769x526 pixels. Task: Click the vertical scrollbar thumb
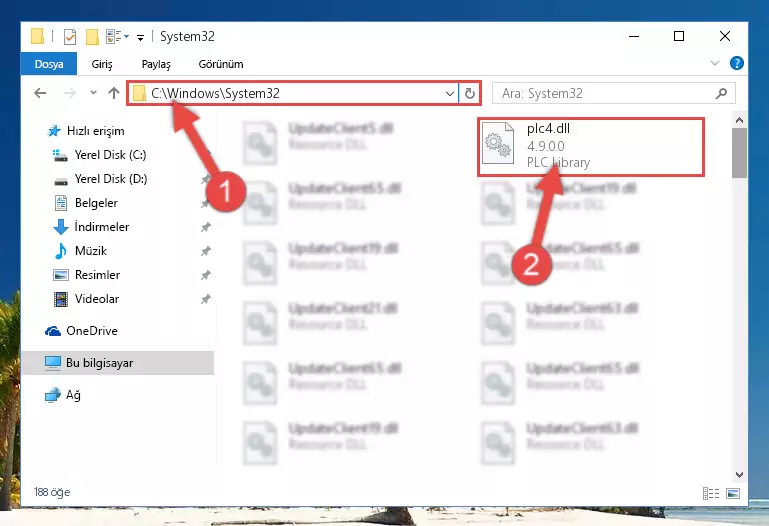tap(740, 153)
